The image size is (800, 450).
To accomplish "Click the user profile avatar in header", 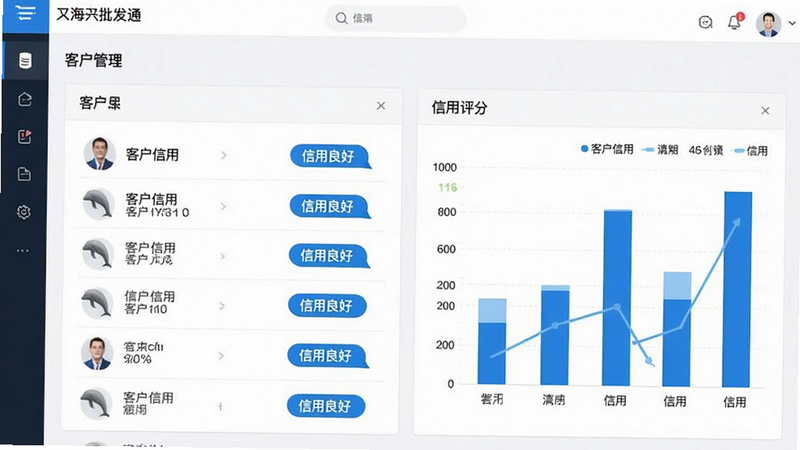I will 768,24.
